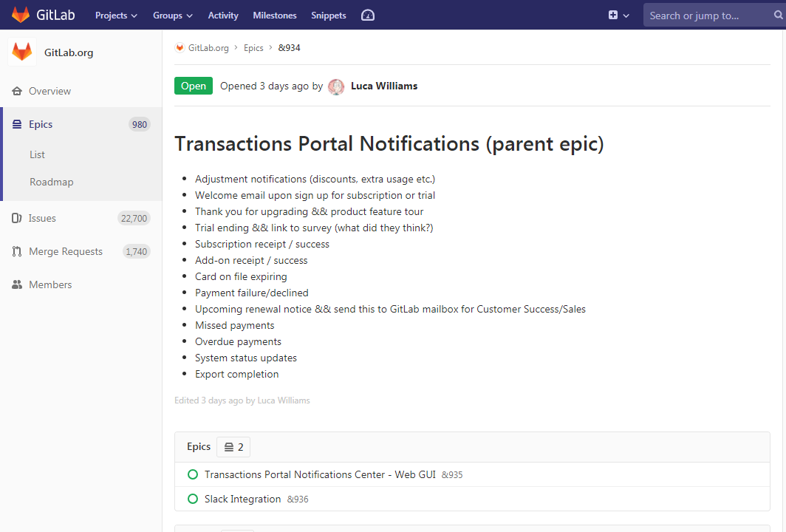This screenshot has width=786, height=532.
Task: Go to Activity in the top navbar
Action: [223, 16]
